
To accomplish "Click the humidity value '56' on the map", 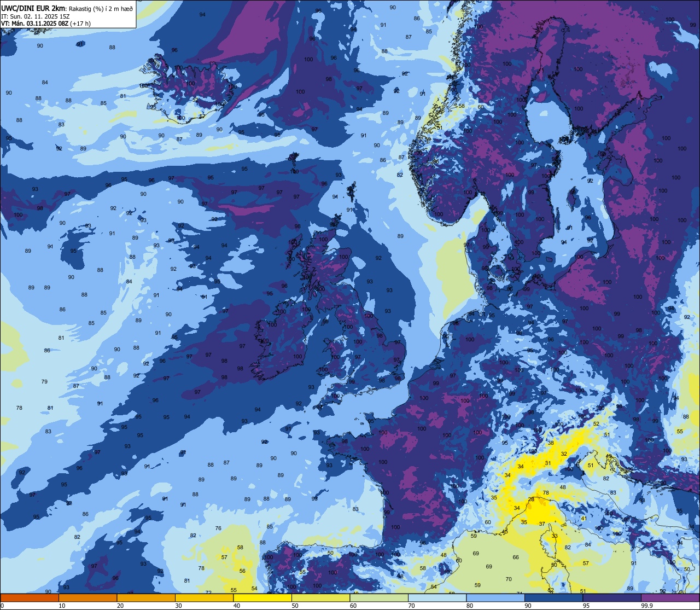I will 242,571.
